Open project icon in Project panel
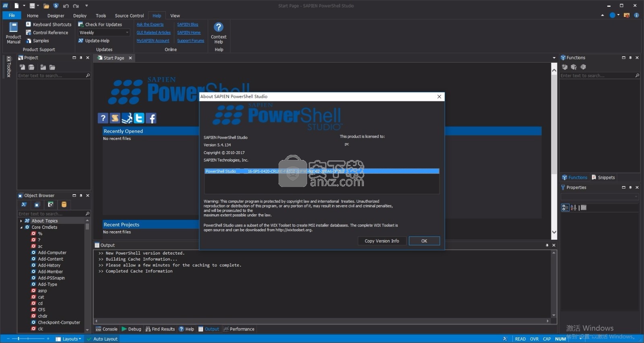 click(31, 67)
